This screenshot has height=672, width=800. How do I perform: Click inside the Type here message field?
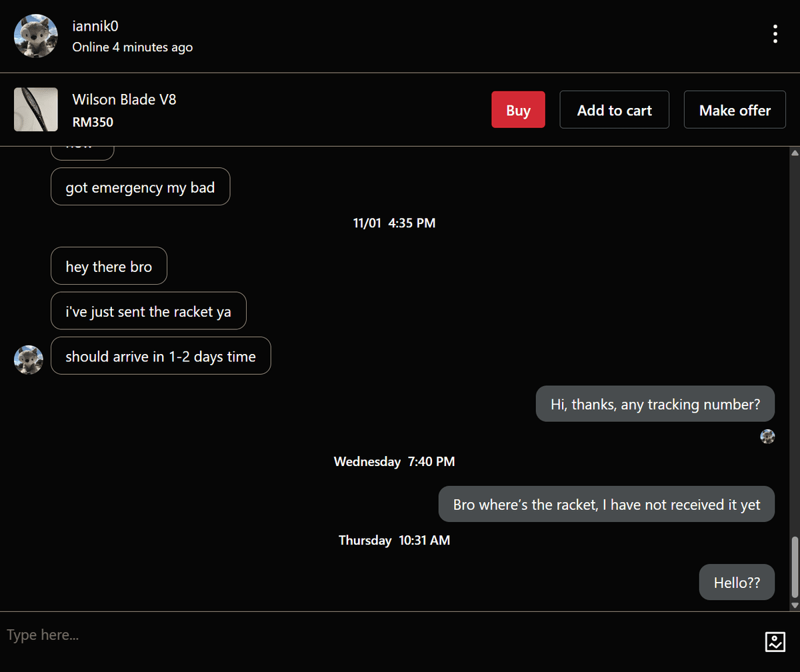pos(267,635)
